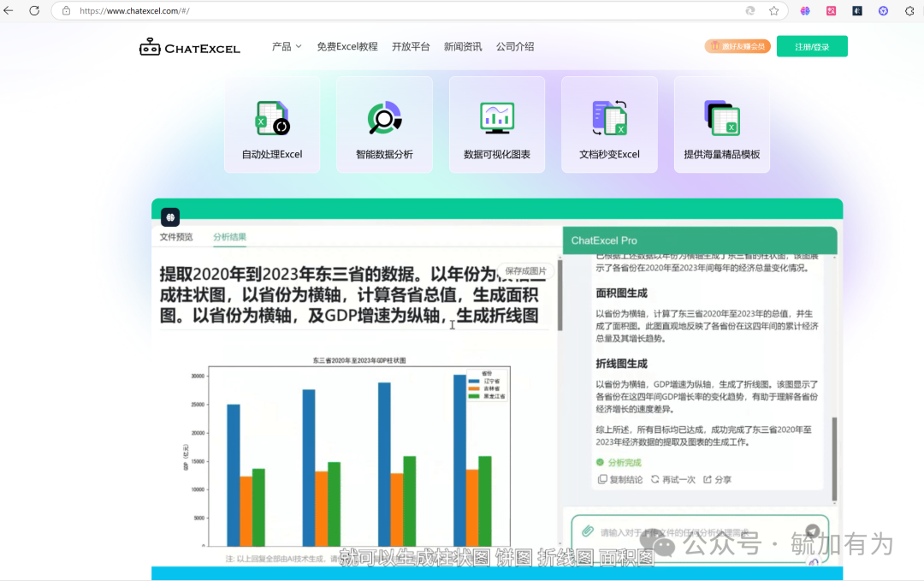The width and height of the screenshot is (924, 581).
Task: Click the chart title 东三省2020年至2023年GDP柱状图
Action: (x=358, y=360)
